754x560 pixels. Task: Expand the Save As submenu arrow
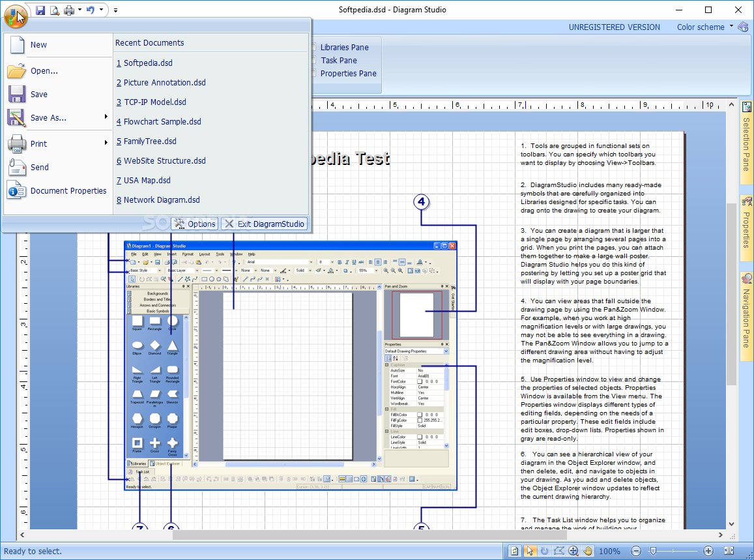coord(106,117)
